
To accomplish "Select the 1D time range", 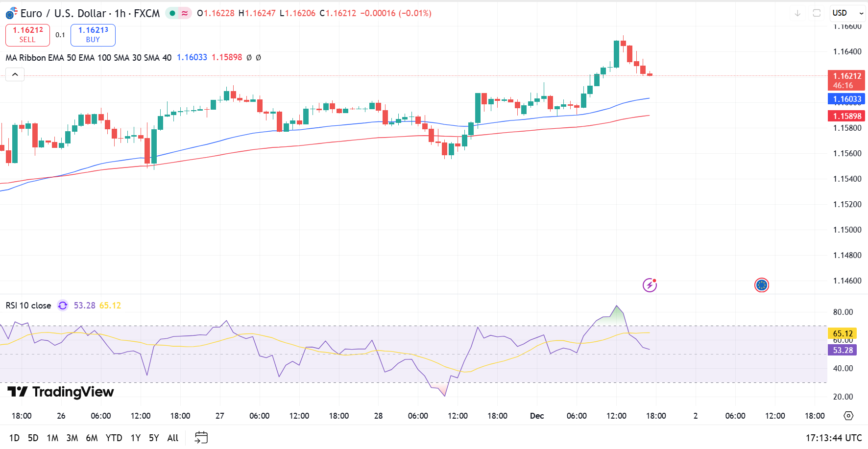I will click(14, 438).
